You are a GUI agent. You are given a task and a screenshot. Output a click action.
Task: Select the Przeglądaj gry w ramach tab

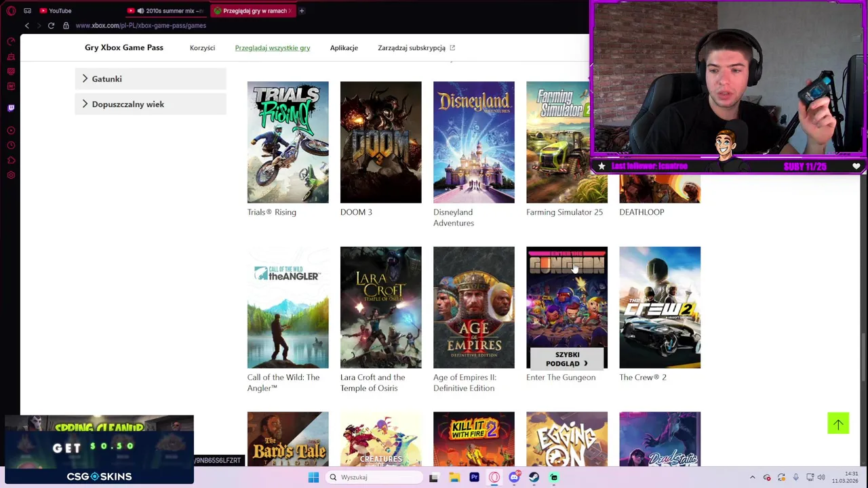pos(252,11)
